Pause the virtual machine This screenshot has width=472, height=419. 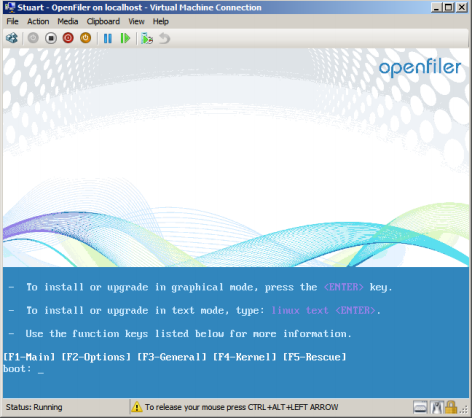pos(108,38)
